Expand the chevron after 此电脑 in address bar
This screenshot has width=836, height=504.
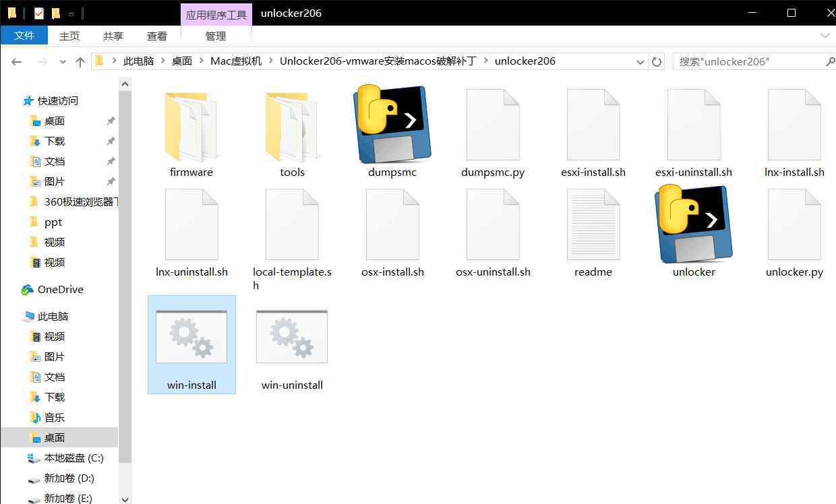(x=162, y=61)
